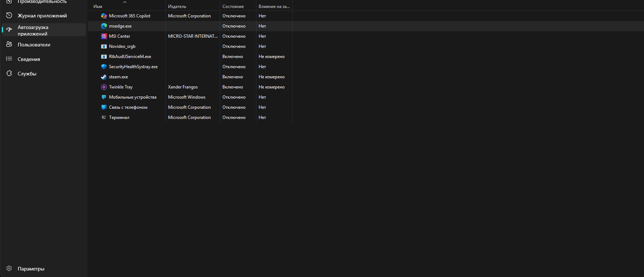The width and height of the screenshot is (644, 277).
Task: Select the Терминал row name
Action: point(119,117)
